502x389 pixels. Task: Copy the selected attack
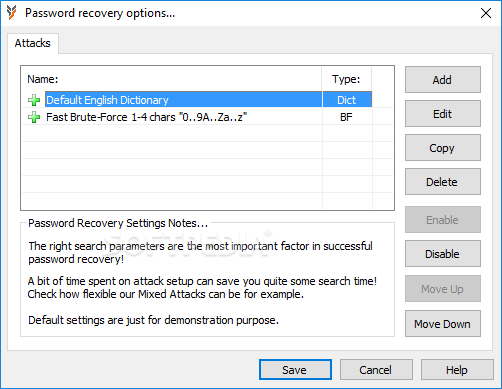(443, 148)
